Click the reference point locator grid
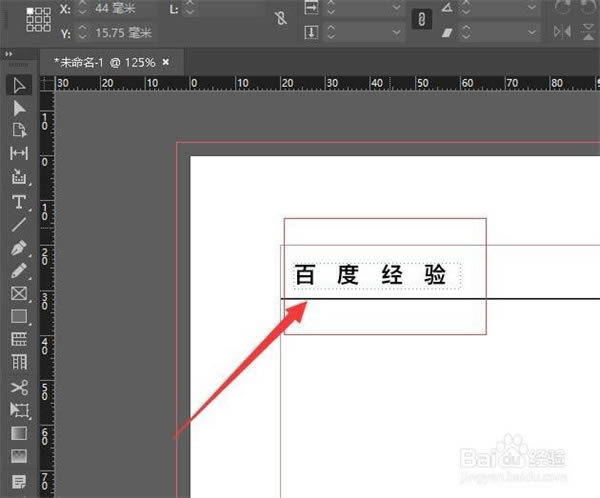 [39, 19]
